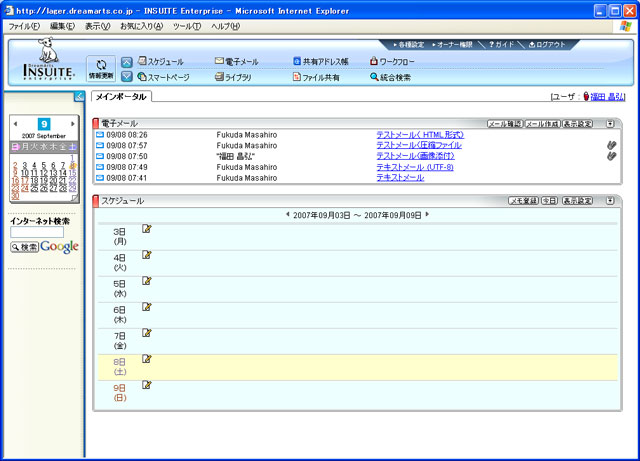The height and width of the screenshot is (461, 640).
Task: Click the memo edit icon for 3日 (月)
Action: [x=147, y=229]
